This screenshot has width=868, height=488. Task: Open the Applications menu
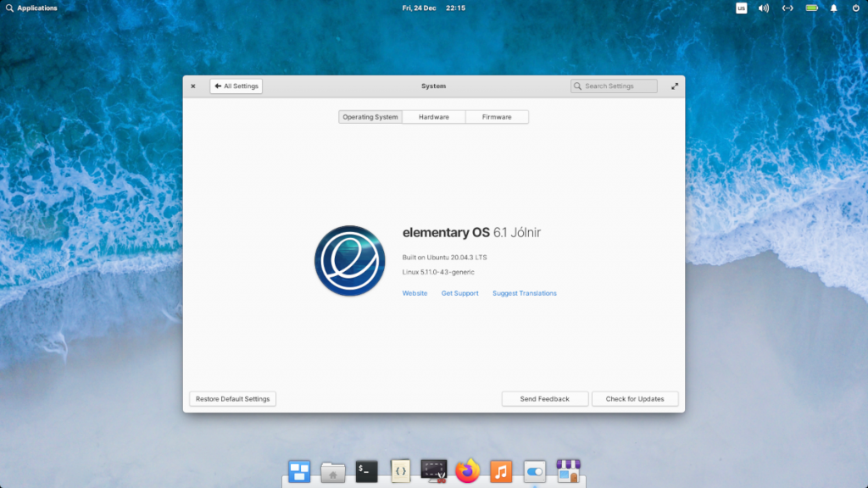point(31,8)
